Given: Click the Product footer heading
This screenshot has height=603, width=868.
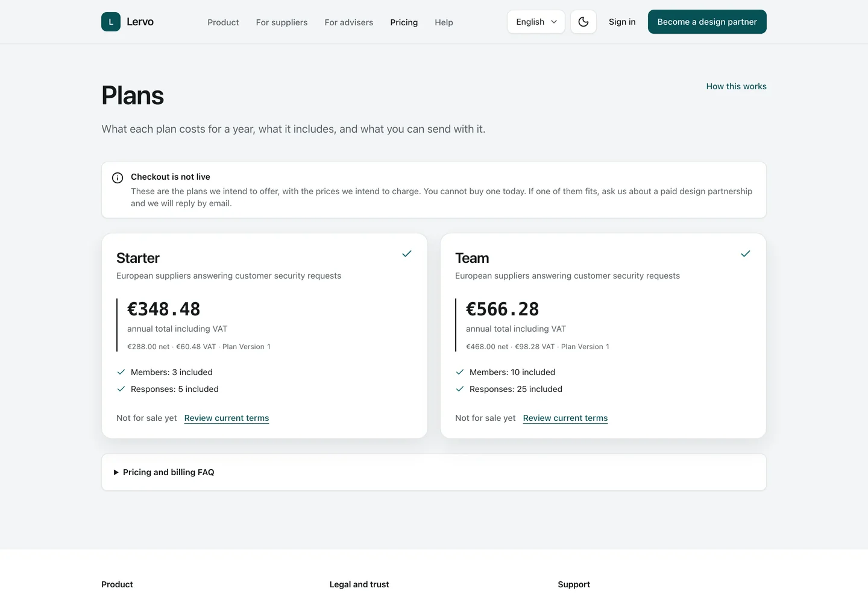Looking at the screenshot, I should (x=117, y=584).
